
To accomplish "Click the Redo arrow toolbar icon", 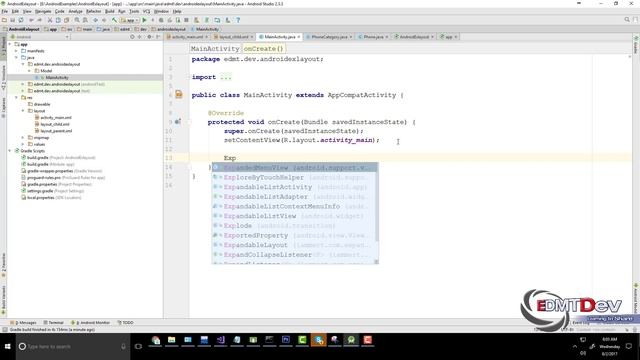I will point(40,20).
